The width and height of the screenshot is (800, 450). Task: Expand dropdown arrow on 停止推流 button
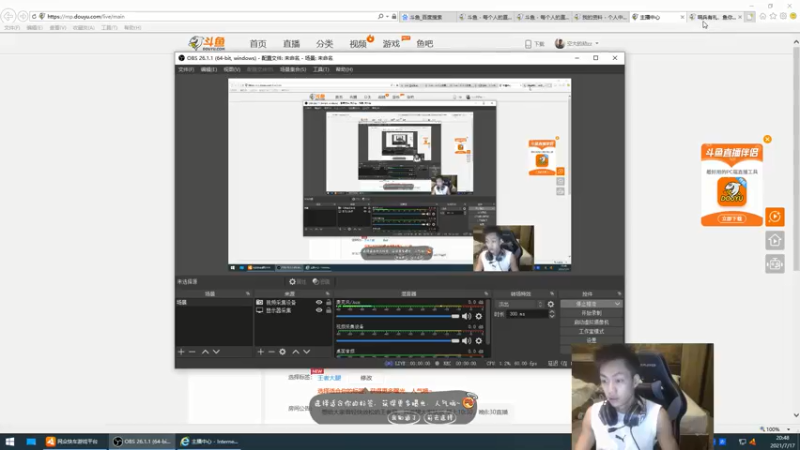(x=617, y=304)
